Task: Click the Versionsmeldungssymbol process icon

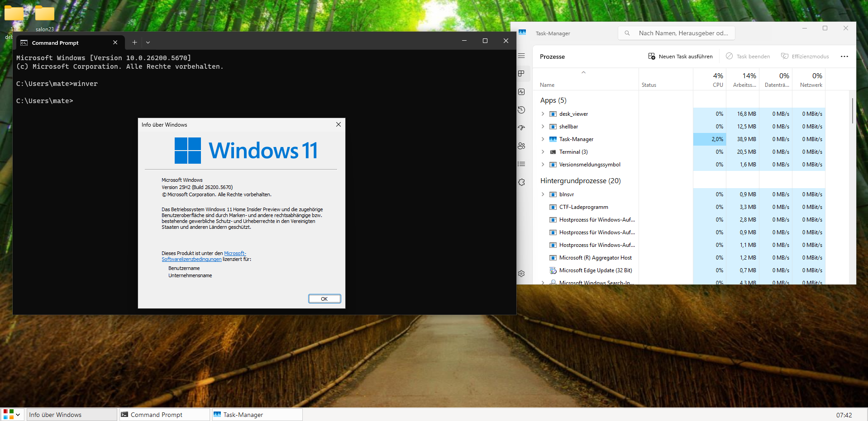Action: 553,165
